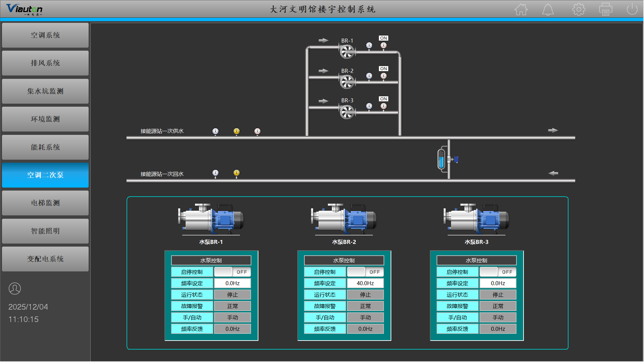Viewport: 644px width, 362px height.
Task: Click the white gauge on 一次供水 line
Action: coord(215,132)
